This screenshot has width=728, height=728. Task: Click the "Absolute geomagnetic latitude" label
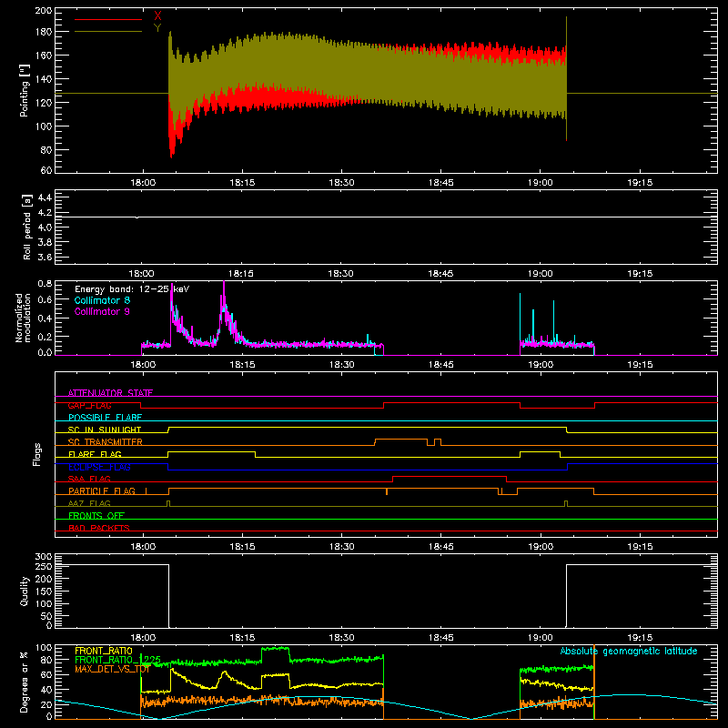(x=629, y=652)
